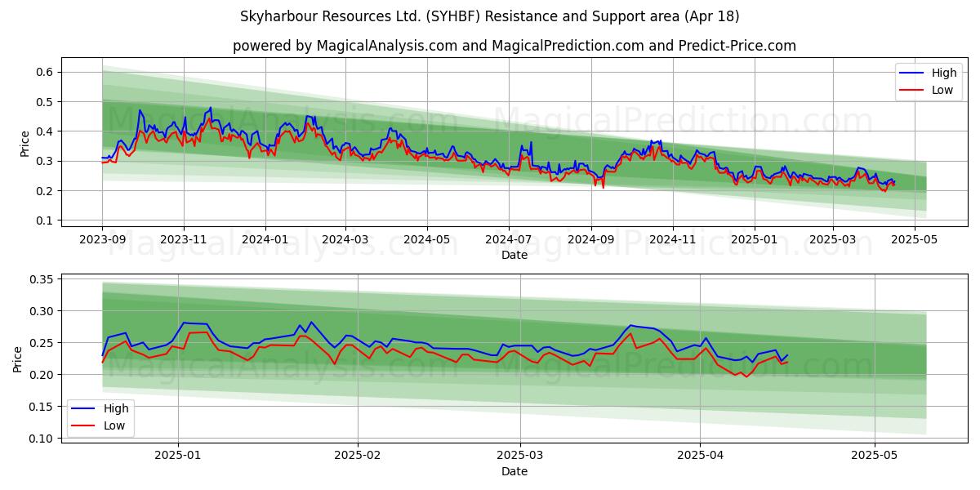This screenshot has height=490, width=980.
Task: Click the 'Price' axis label of top chart
Action: click(x=25, y=143)
